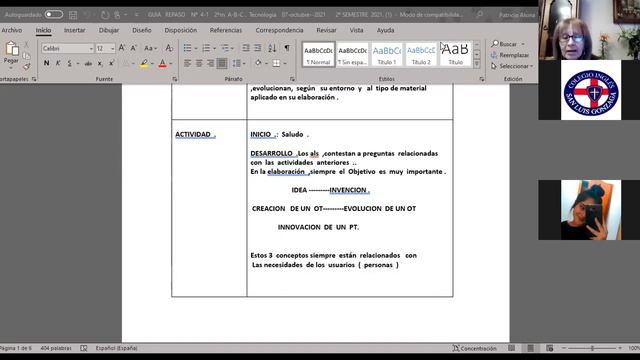Toggle the Show paragraph marks icon
640x360 pixels.
pos(287,48)
